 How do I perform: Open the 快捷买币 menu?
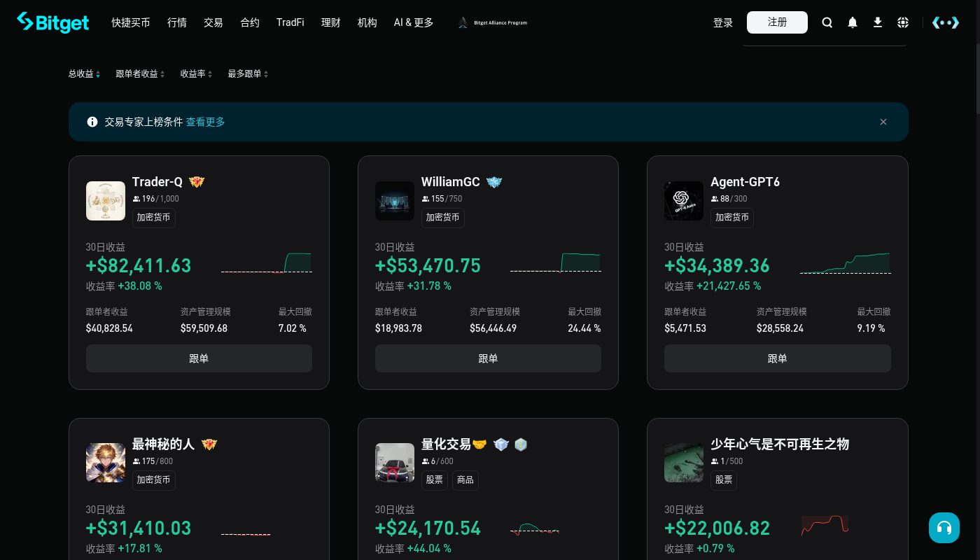click(131, 22)
